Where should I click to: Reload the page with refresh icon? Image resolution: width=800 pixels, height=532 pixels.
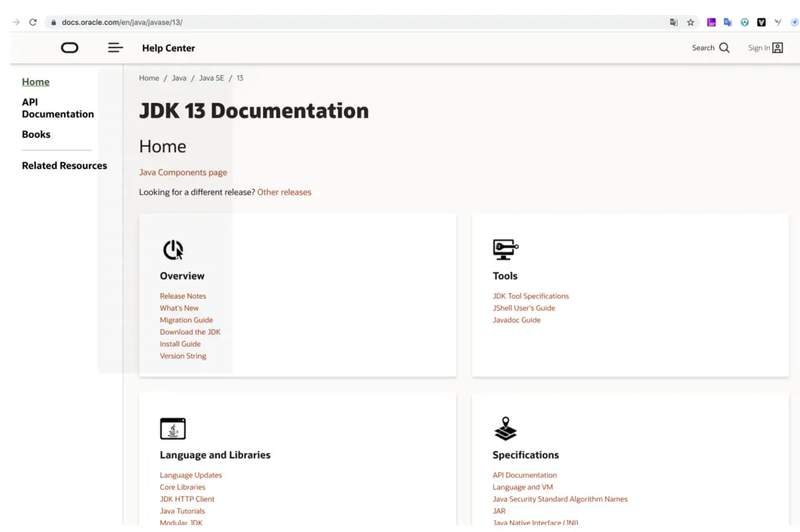(x=33, y=22)
